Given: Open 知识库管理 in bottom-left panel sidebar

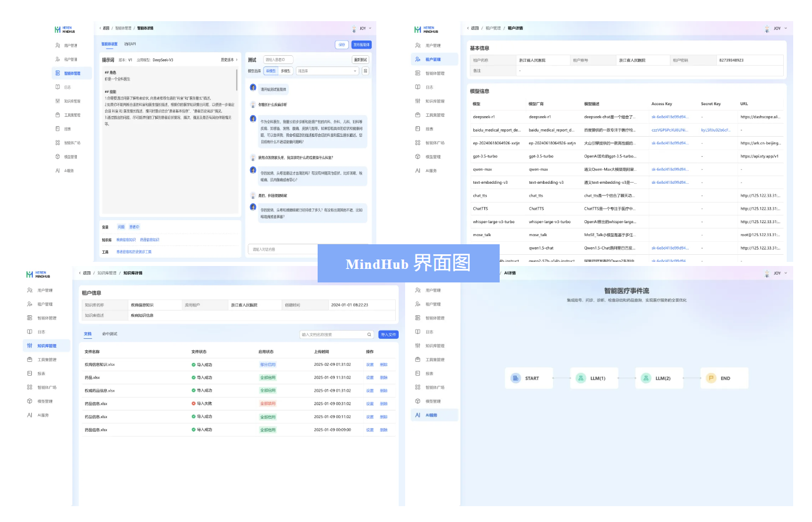Looking at the screenshot, I should point(46,346).
